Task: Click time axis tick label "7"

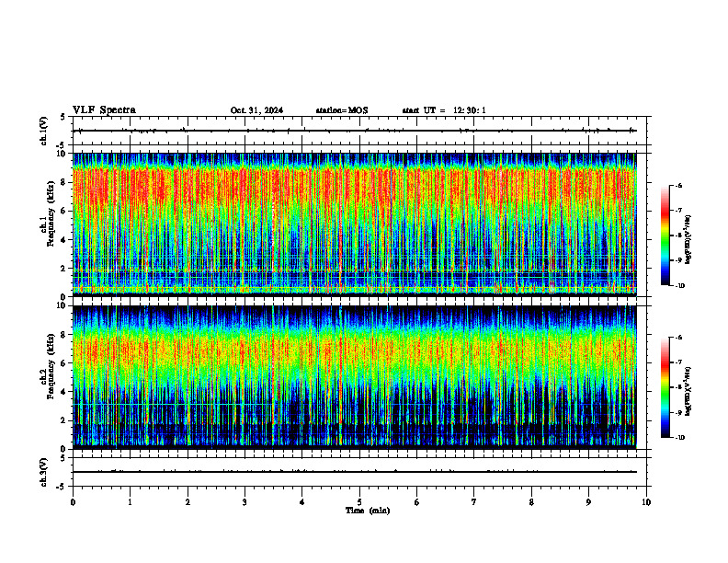Action: coord(474,502)
